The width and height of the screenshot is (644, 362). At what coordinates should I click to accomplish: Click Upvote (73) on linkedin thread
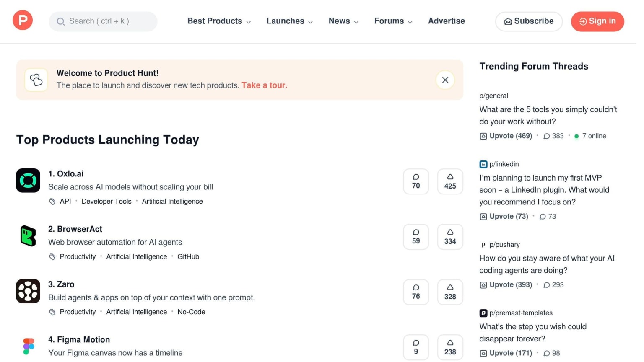pos(504,217)
